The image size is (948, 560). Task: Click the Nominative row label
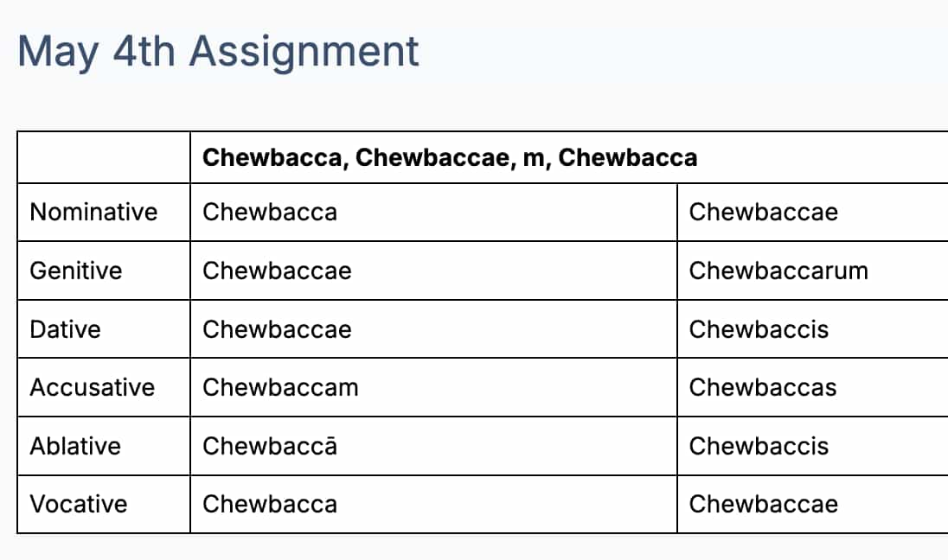click(104, 212)
